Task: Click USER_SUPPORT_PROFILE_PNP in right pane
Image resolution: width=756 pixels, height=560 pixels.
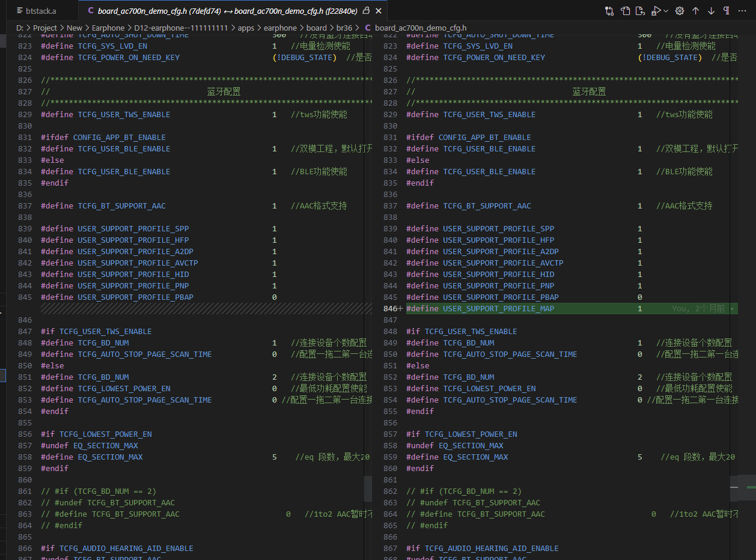Action: pos(498,285)
